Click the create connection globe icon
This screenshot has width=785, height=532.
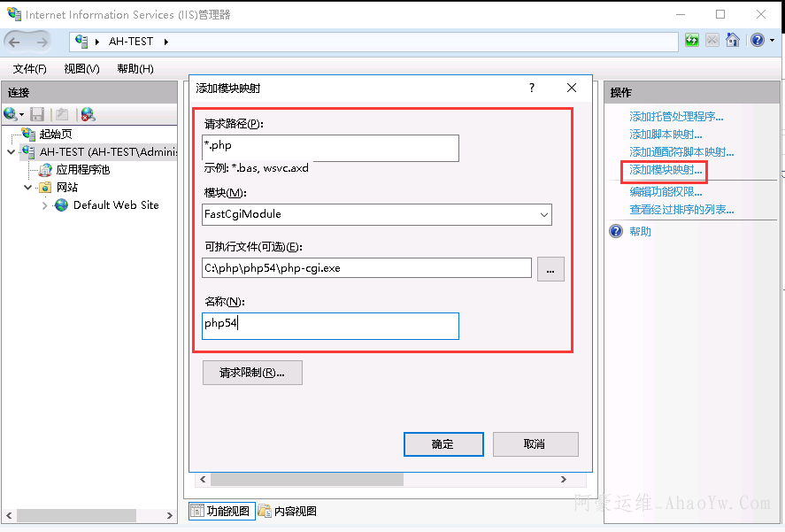[x=12, y=114]
